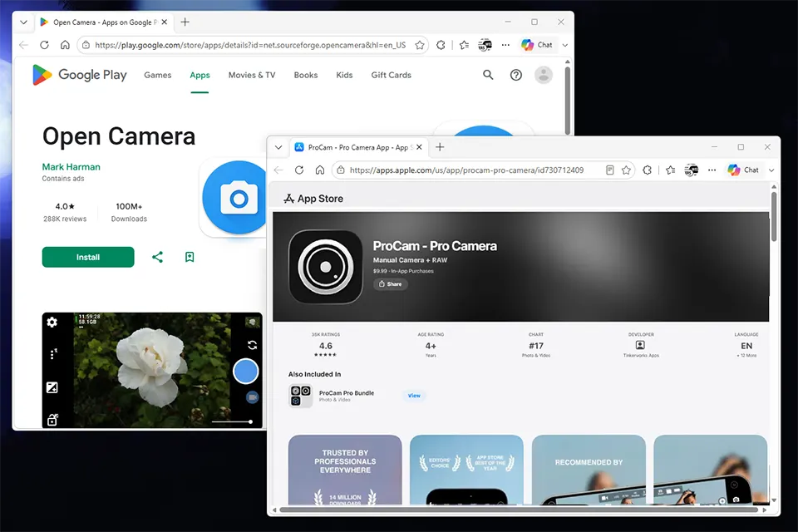This screenshot has height=532, width=798.
Task: Open Extensions icon in Google Play window
Action: [441, 45]
